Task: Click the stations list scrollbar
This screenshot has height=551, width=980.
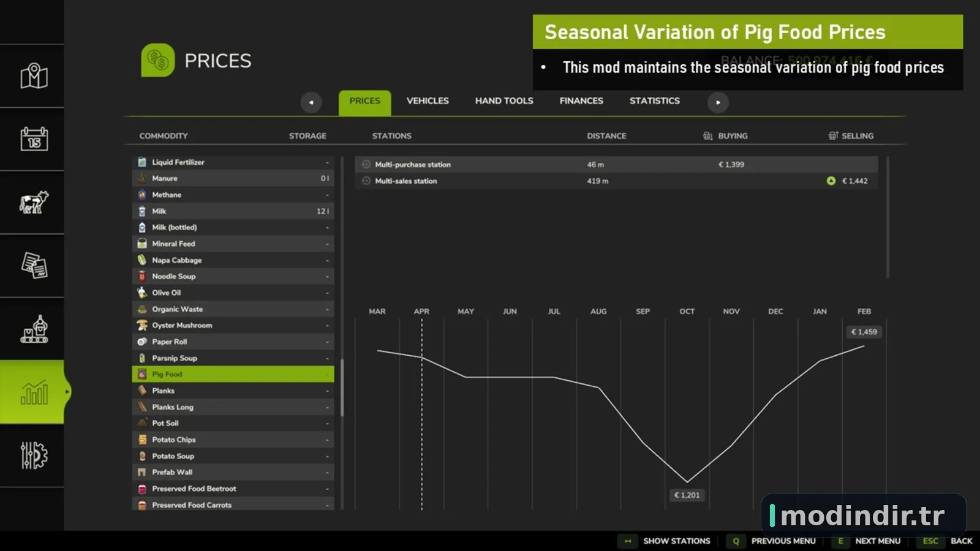Action: click(x=888, y=217)
